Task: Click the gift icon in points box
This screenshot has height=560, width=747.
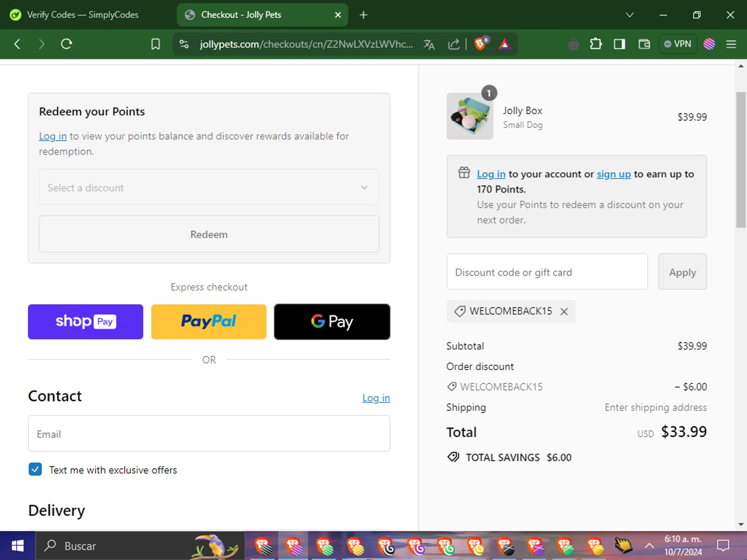Action: (464, 173)
